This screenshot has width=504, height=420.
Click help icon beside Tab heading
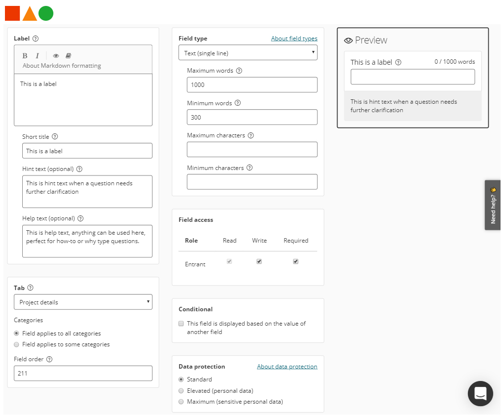point(31,288)
